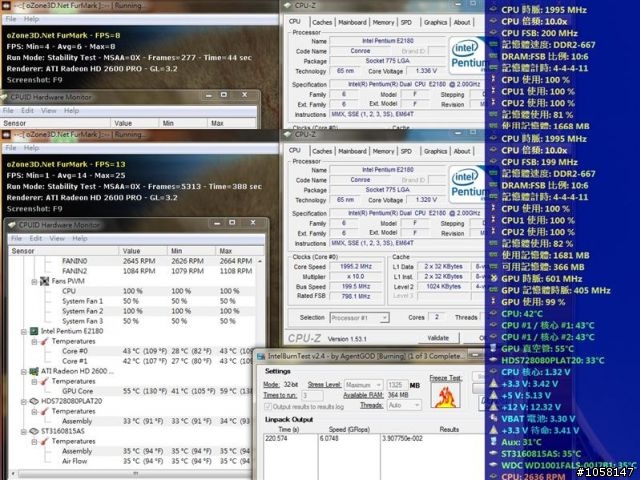Click the Fans PWM fan icon

click(44, 281)
